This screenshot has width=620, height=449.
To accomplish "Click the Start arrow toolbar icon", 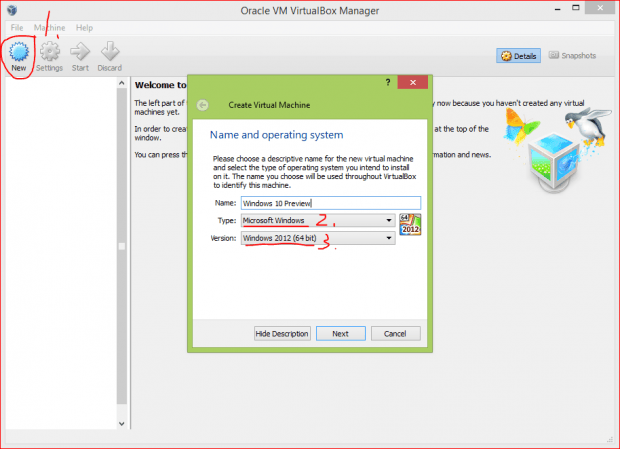I will click(80, 52).
